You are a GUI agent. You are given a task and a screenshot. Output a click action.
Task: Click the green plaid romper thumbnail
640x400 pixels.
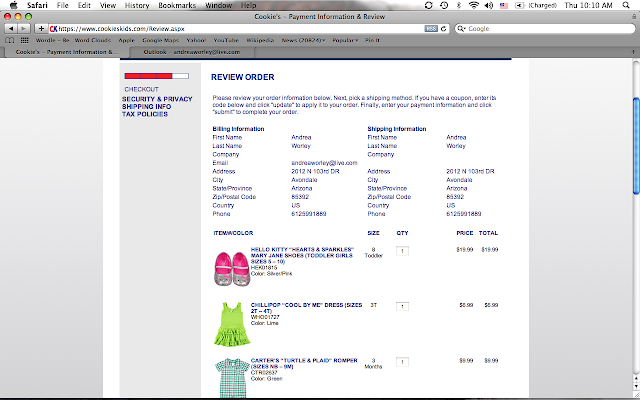pos(231,378)
